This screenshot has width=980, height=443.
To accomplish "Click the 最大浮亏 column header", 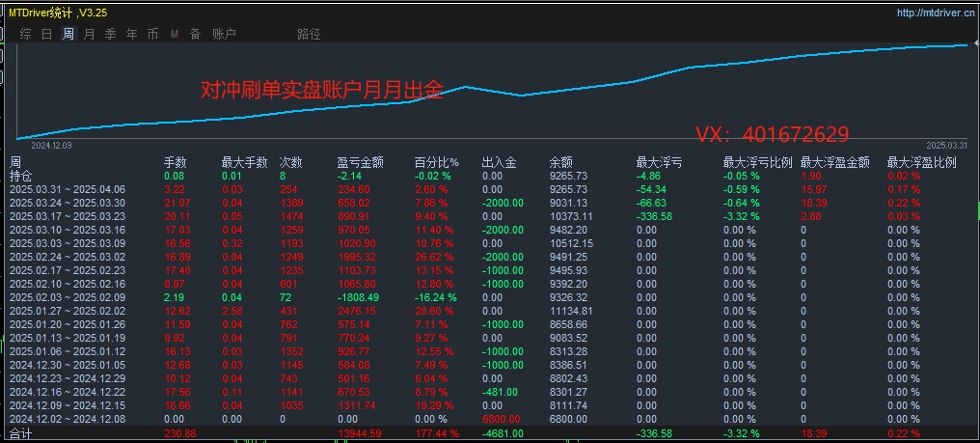I will tap(660, 163).
